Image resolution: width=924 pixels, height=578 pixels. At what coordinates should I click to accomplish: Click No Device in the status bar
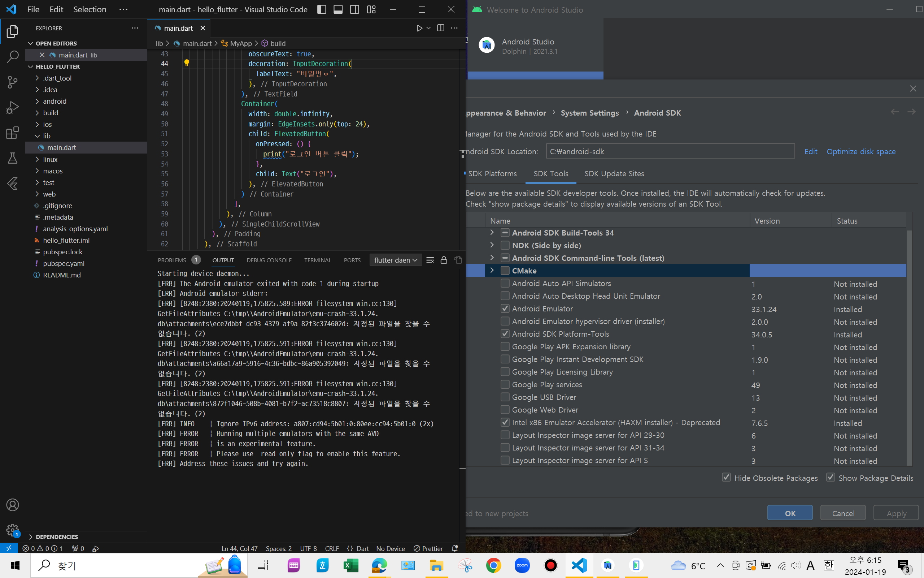pyautogui.click(x=390, y=548)
